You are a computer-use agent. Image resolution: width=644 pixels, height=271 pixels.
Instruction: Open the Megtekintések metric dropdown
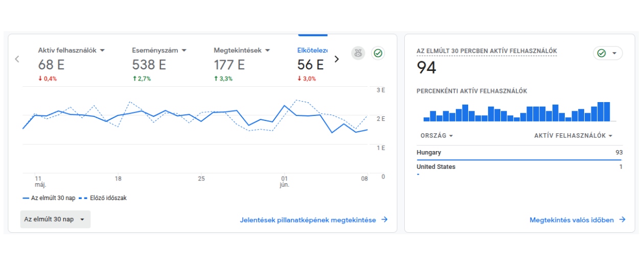click(242, 51)
